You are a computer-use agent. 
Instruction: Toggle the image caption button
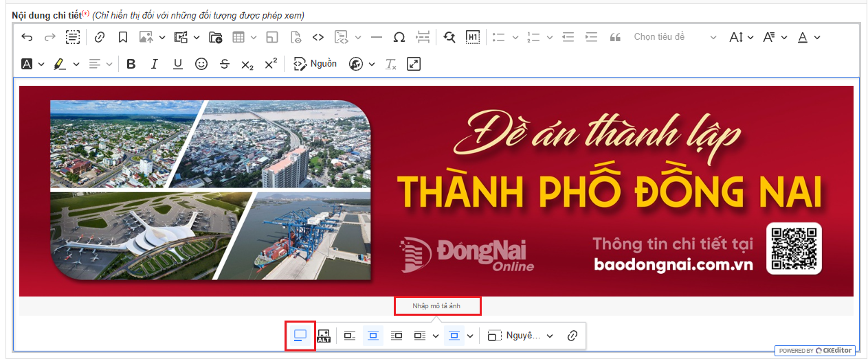tap(300, 336)
